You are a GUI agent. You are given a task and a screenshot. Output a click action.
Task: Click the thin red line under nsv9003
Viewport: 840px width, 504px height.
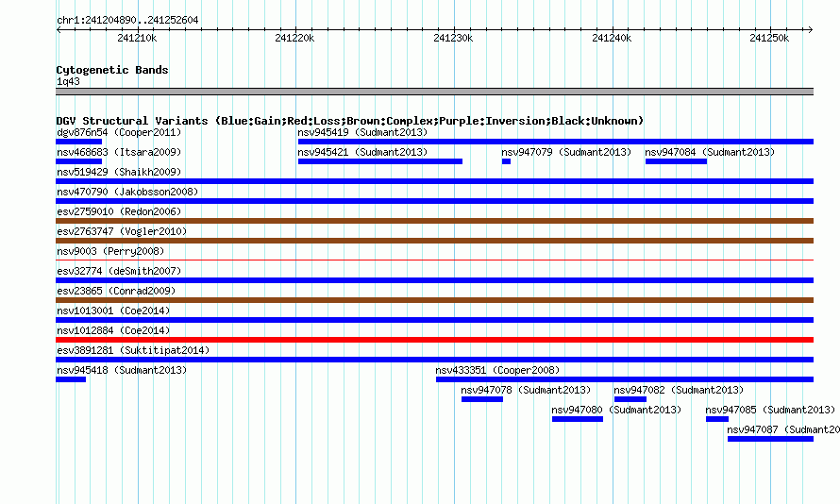coord(434,260)
